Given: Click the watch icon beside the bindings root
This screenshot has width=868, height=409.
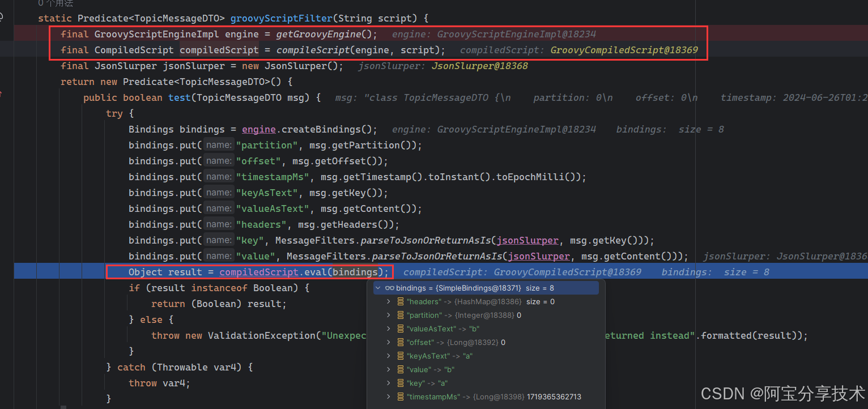Looking at the screenshot, I should click(x=390, y=288).
